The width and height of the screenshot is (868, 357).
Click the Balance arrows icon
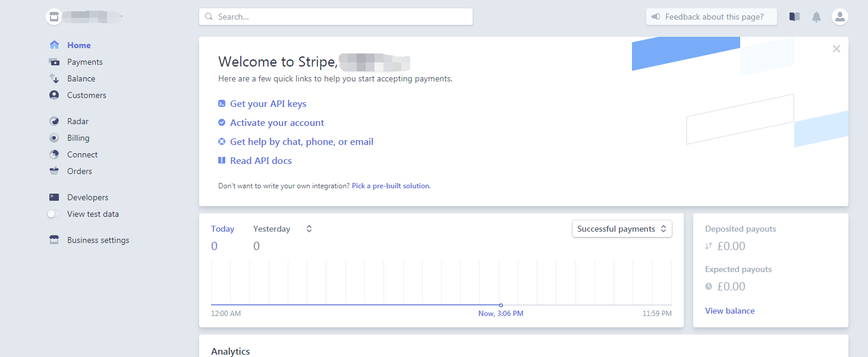tap(54, 78)
